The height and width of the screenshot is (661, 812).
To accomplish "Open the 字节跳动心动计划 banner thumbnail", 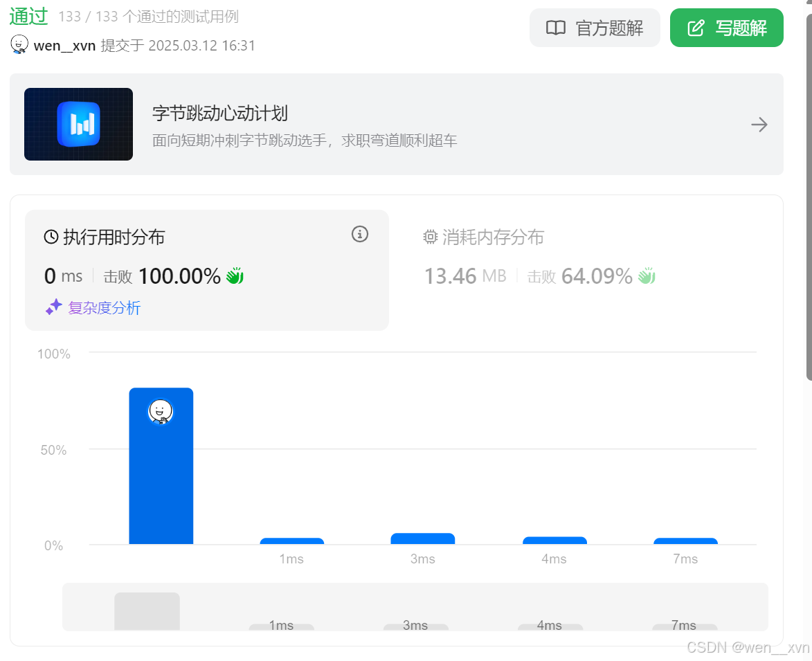I will point(79,124).
